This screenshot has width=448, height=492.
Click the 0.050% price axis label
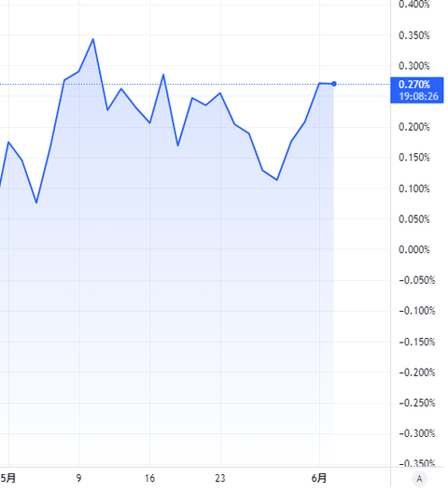click(x=414, y=219)
